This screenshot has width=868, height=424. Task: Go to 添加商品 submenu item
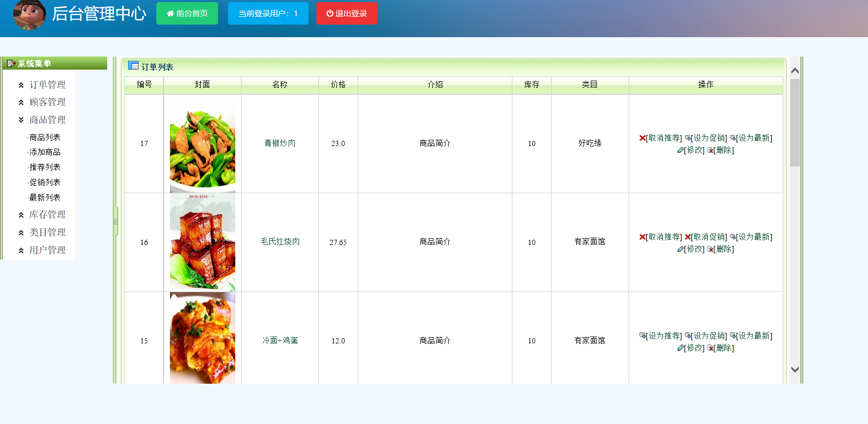tap(44, 152)
